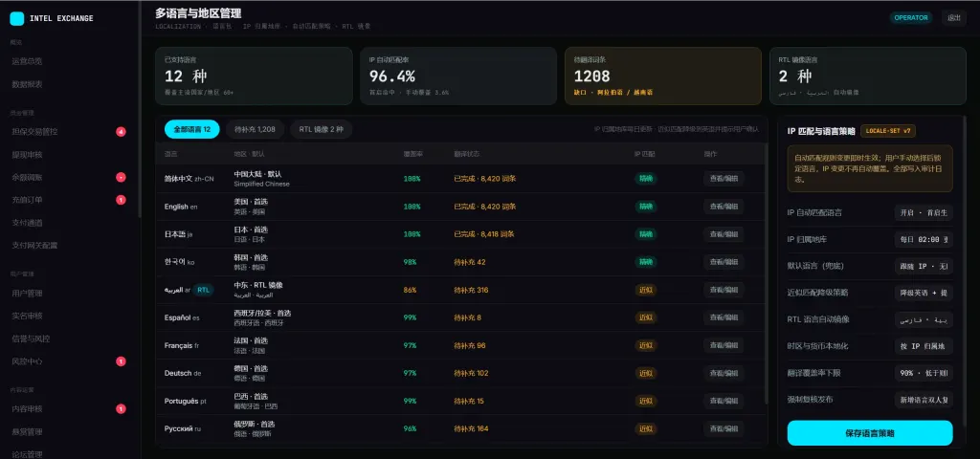980x459 pixels.
Task: Open the IP 自动匹配率 96.4% card
Action: coord(458,76)
